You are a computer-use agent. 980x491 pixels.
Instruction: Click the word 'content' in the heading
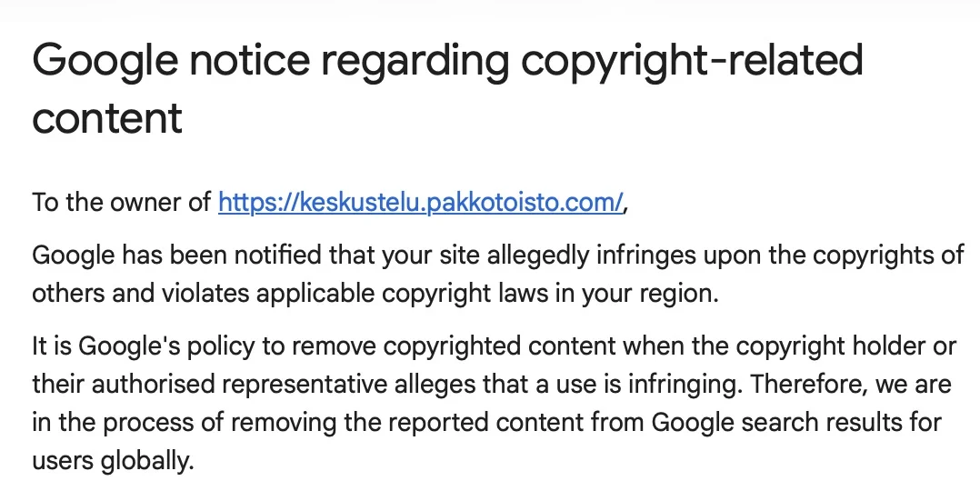point(107,118)
